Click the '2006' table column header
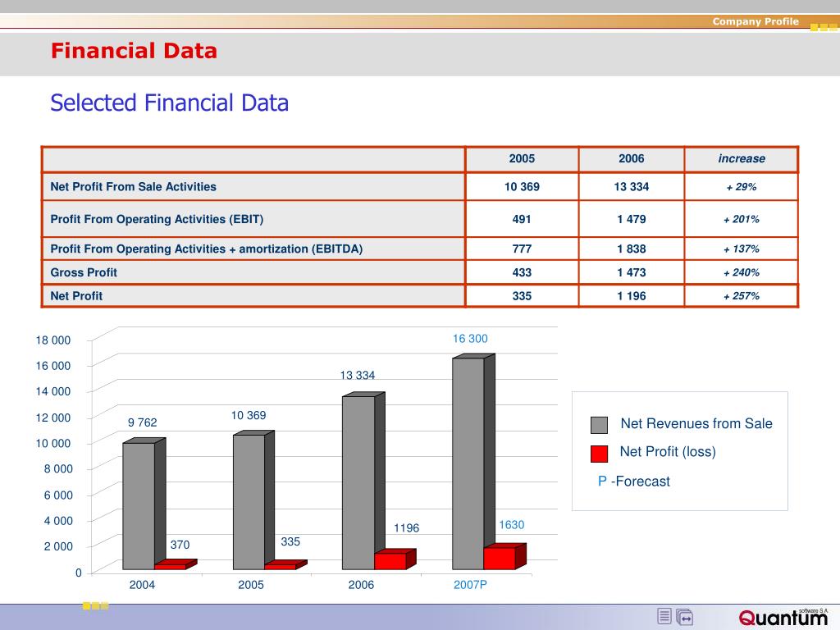Screen dimensions: 840x630 click(x=631, y=158)
